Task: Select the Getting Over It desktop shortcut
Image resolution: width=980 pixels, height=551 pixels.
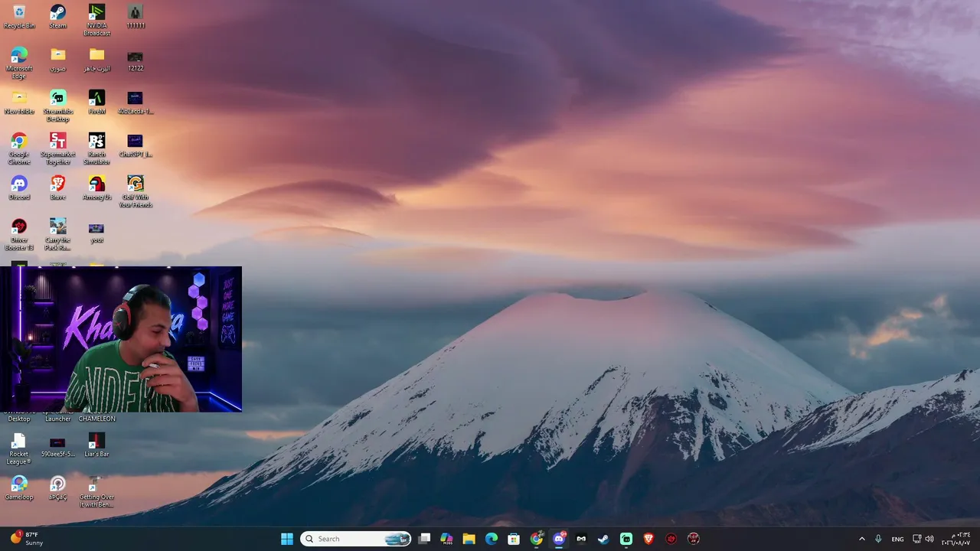Action: (x=96, y=492)
